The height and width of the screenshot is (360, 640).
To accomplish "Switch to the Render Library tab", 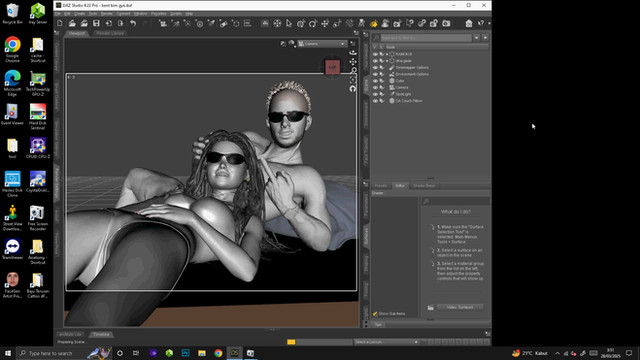I will tap(110, 33).
